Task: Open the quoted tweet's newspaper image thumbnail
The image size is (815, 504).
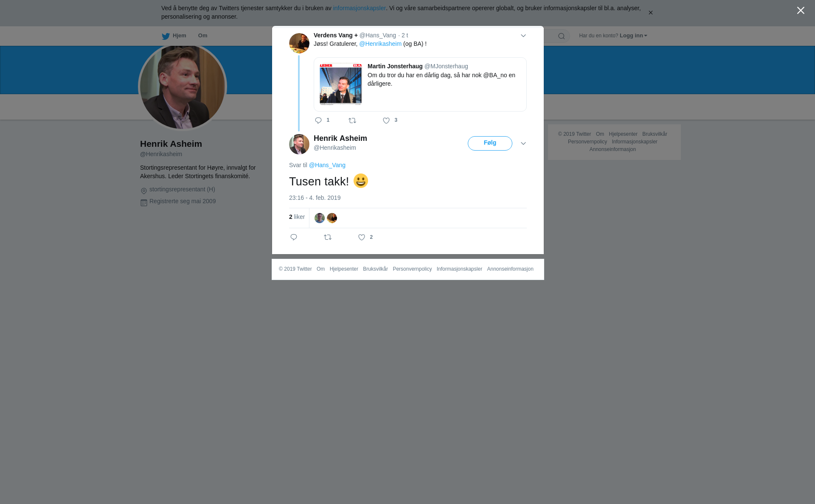Action: point(340,84)
